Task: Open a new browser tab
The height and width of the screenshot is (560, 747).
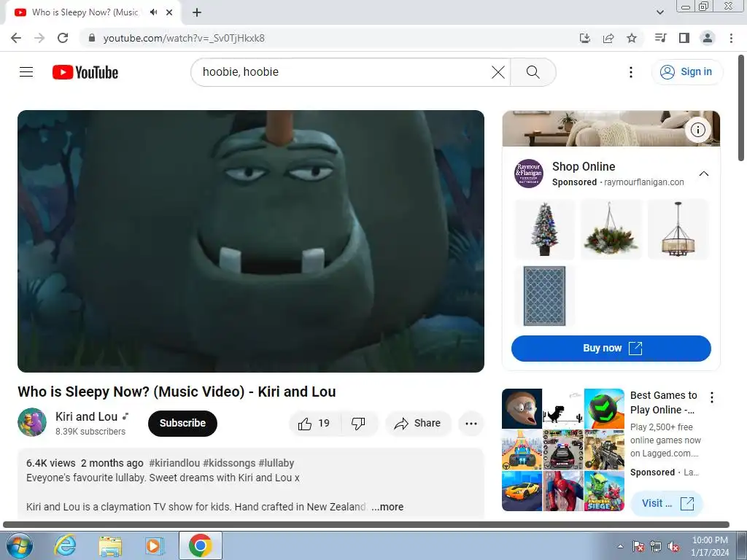Action: pos(197,12)
